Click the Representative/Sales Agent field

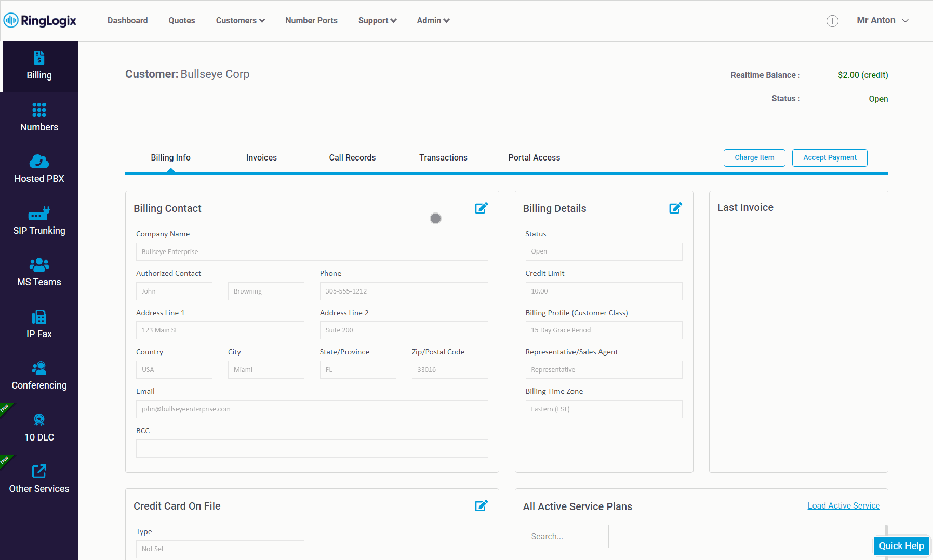coord(604,370)
